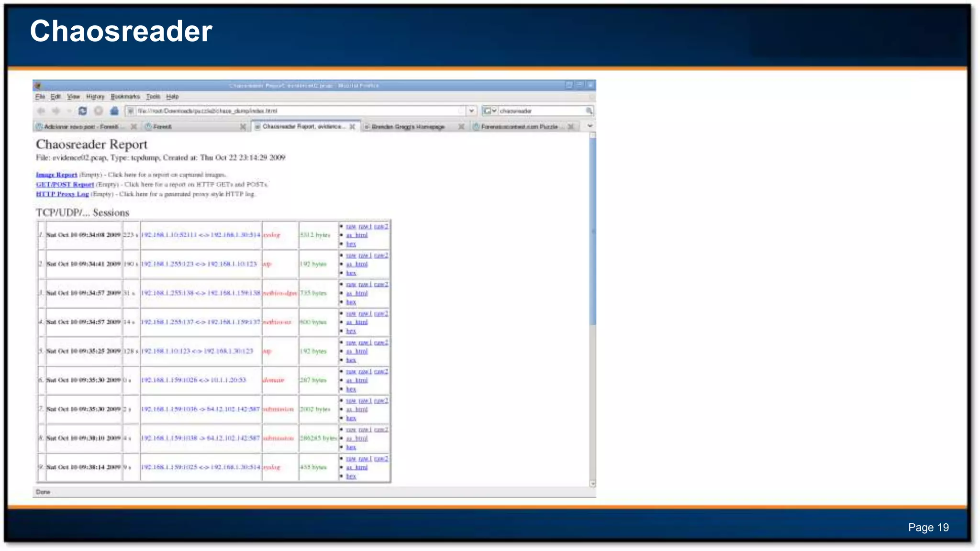The width and height of the screenshot is (980, 551).
Task: Open the Image Report link
Action: (x=56, y=175)
